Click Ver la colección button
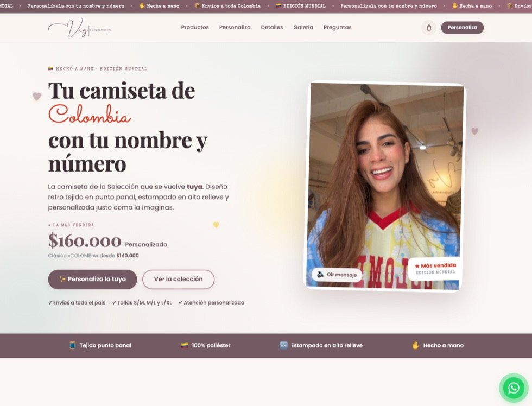This screenshot has height=406, width=532. [178, 279]
